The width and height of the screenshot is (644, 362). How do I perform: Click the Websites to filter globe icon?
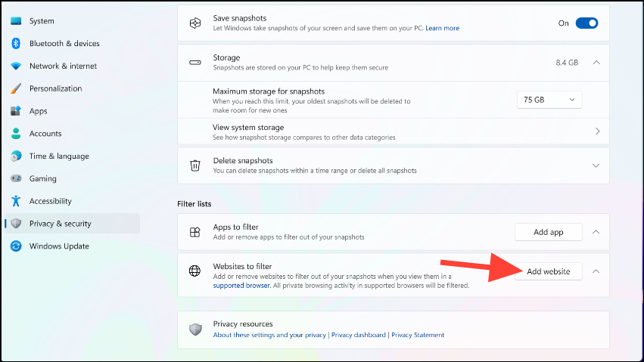pos(195,271)
